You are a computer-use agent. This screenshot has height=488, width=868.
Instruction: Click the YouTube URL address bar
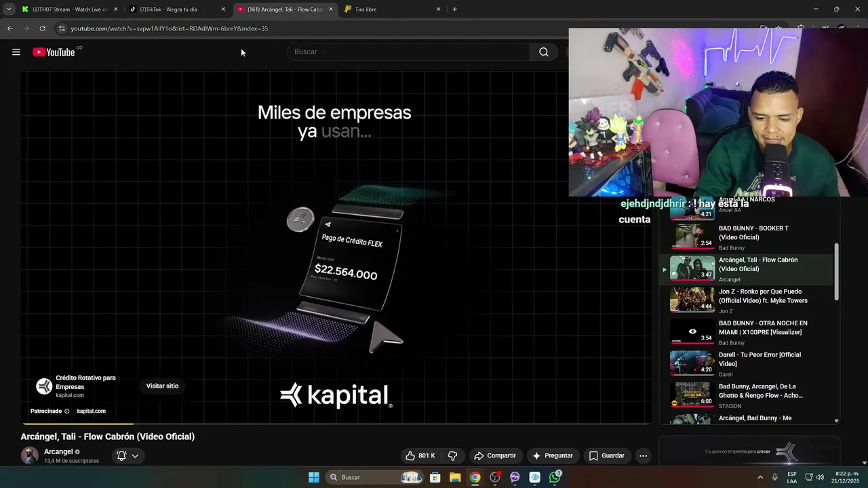170,28
